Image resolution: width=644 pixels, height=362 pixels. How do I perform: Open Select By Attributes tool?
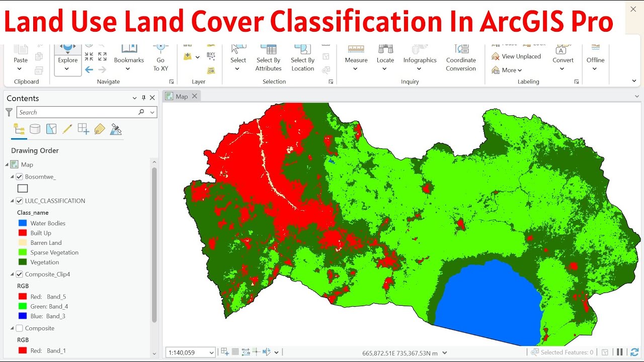pyautogui.click(x=268, y=58)
